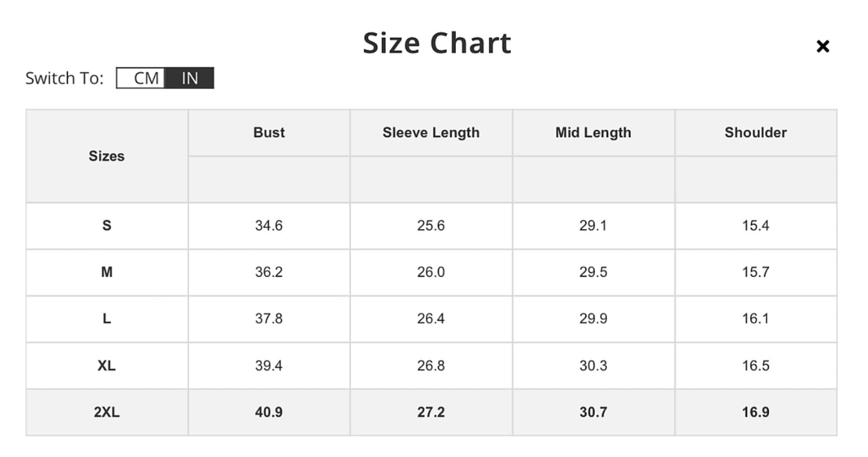Click the 40.9 bust value for 2XL

click(x=269, y=412)
